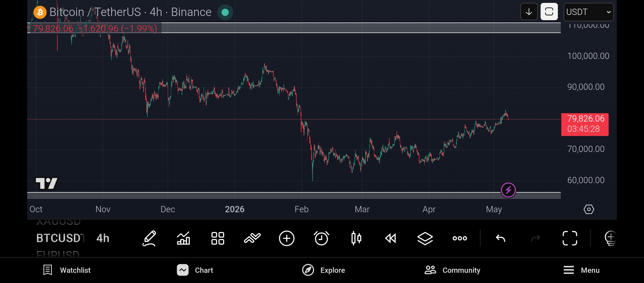Tap the double-line compare icon
Image resolution: width=644 pixels, height=283 pixels.
[x=252, y=238]
